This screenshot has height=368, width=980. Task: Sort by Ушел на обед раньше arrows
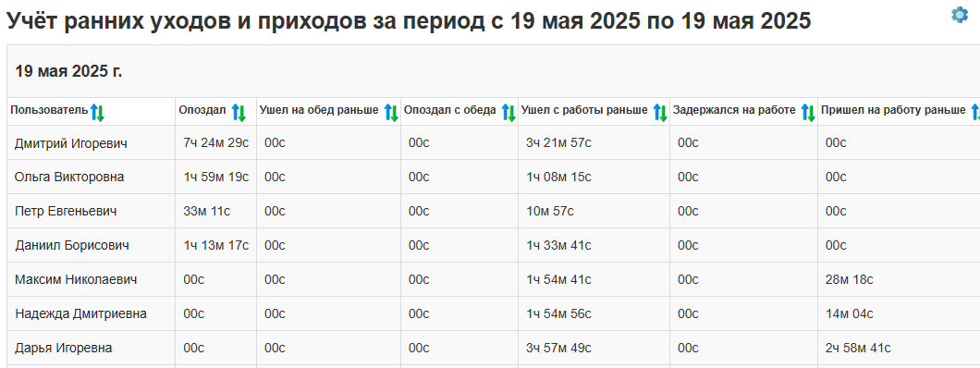(391, 113)
